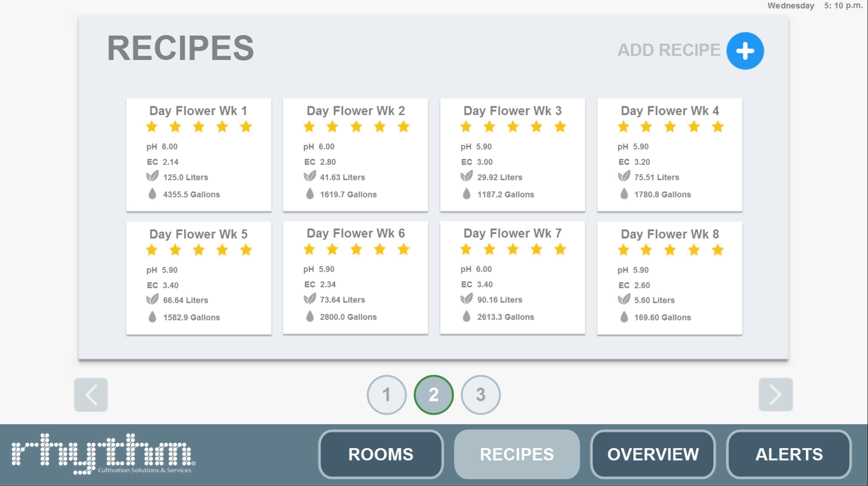
Task: Go to the previous page with left arrow
Action: coord(91,395)
